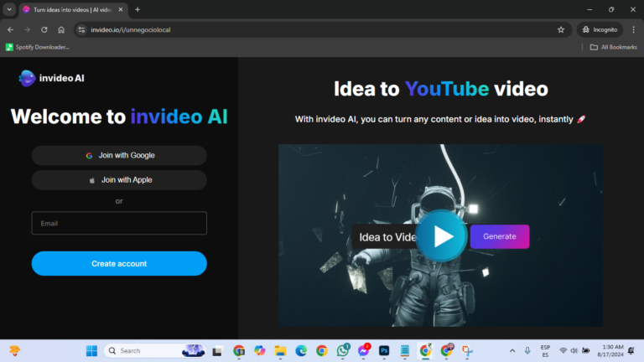The height and width of the screenshot is (362, 644).
Task: Open Copilot from taskbar
Action: (x=260, y=351)
